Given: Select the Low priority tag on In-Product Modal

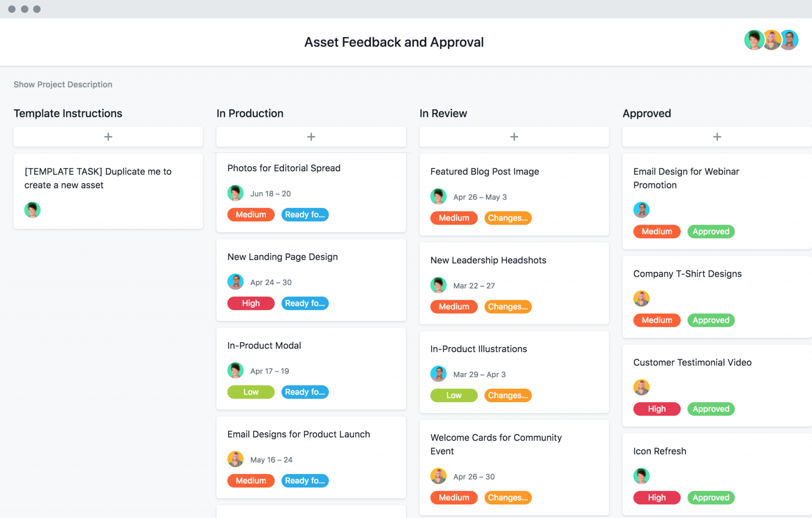Looking at the screenshot, I should (251, 392).
